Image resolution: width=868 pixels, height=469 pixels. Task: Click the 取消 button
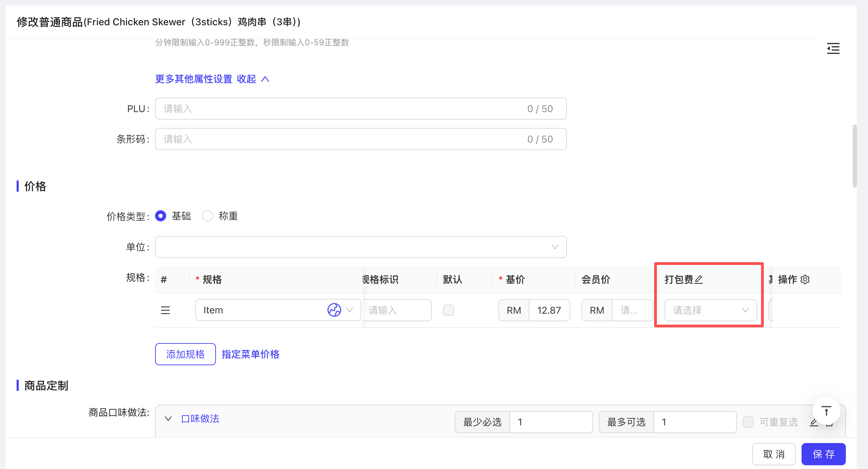click(774, 454)
